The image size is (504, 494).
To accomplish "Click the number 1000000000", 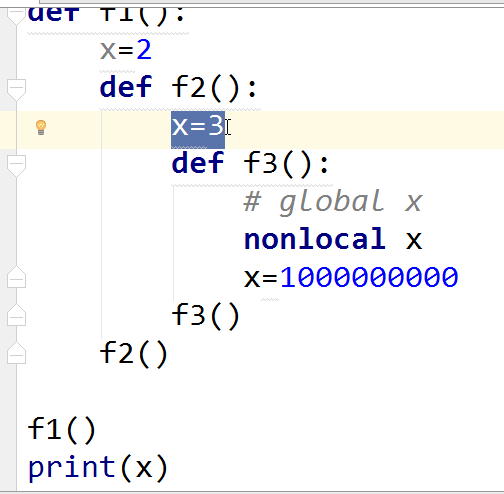I will (x=369, y=277).
